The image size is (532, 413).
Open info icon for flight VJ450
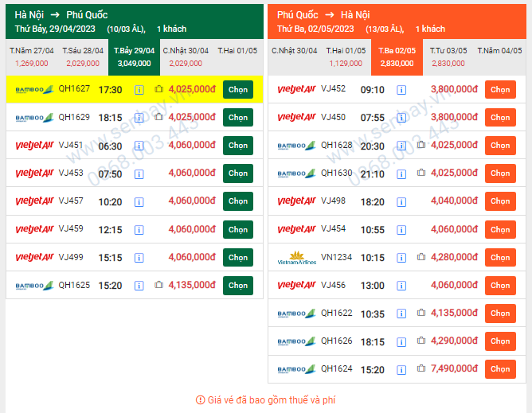click(x=401, y=118)
